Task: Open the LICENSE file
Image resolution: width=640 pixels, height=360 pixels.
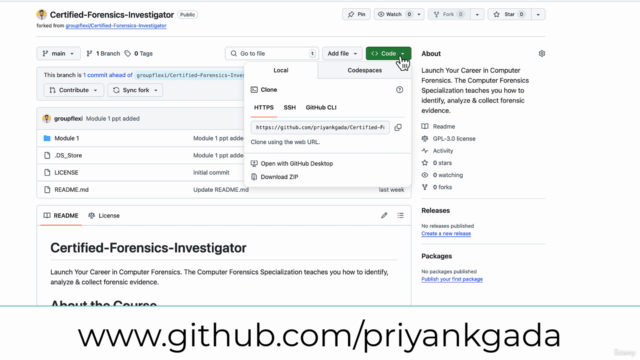Action: coord(66,173)
